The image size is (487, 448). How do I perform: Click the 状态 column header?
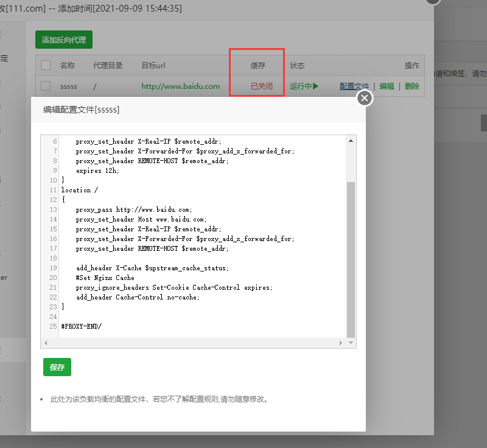point(297,65)
